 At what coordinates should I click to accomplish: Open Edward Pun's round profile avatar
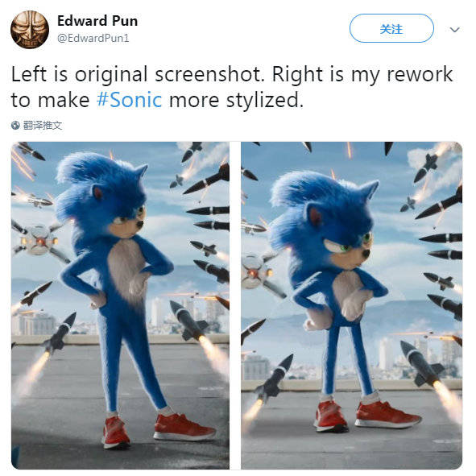(x=30, y=30)
